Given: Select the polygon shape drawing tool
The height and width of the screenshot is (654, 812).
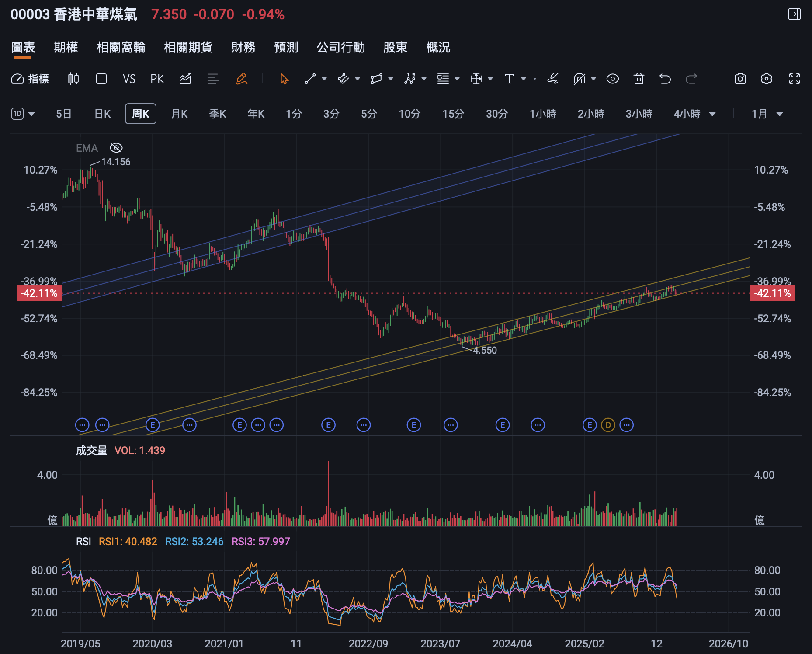Looking at the screenshot, I should coord(376,79).
